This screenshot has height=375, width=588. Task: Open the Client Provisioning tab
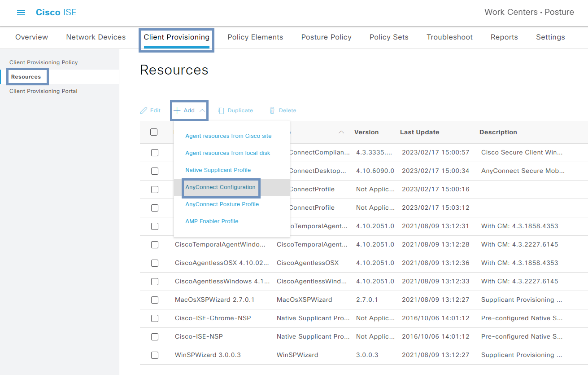tap(177, 37)
